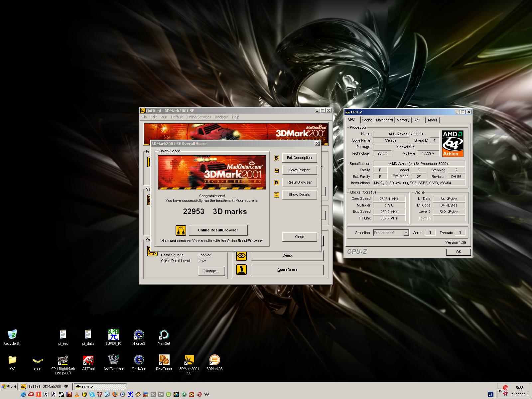Select the OC folder on desktop
Image resolution: width=532 pixels, height=399 pixels.
(12, 362)
